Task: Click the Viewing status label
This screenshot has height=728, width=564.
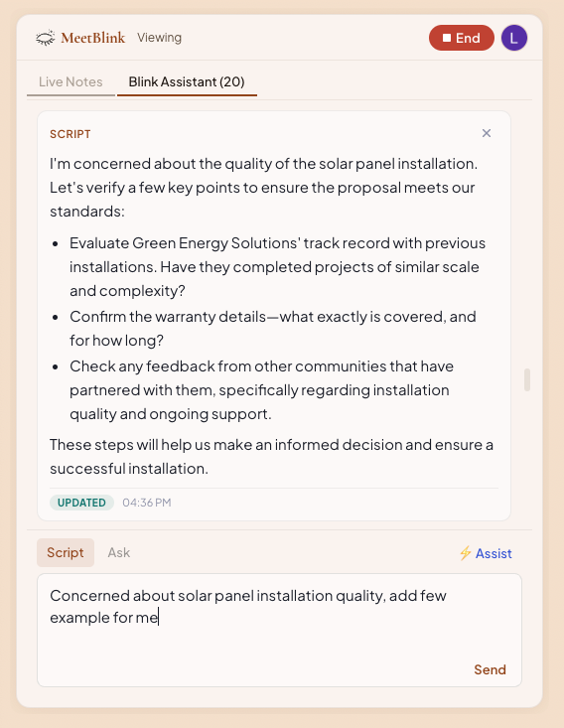Action: (x=159, y=38)
